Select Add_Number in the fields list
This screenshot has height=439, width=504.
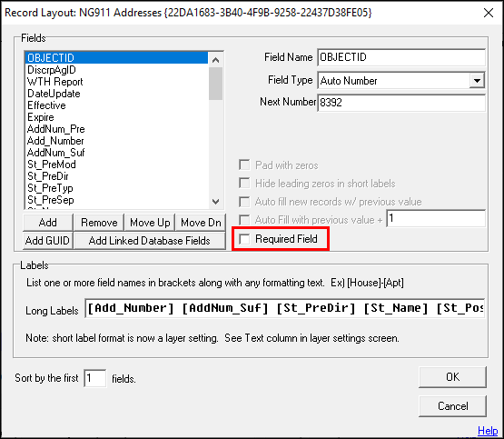pyautogui.click(x=55, y=141)
